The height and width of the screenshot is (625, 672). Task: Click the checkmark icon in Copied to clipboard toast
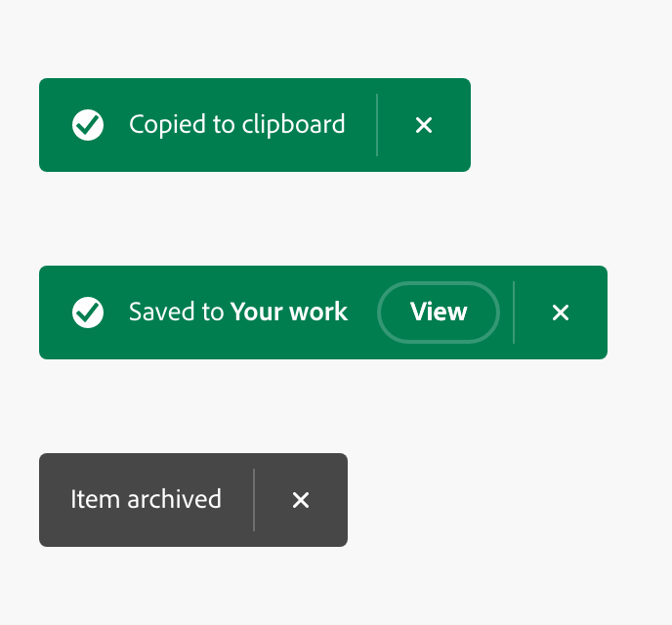coord(88,125)
